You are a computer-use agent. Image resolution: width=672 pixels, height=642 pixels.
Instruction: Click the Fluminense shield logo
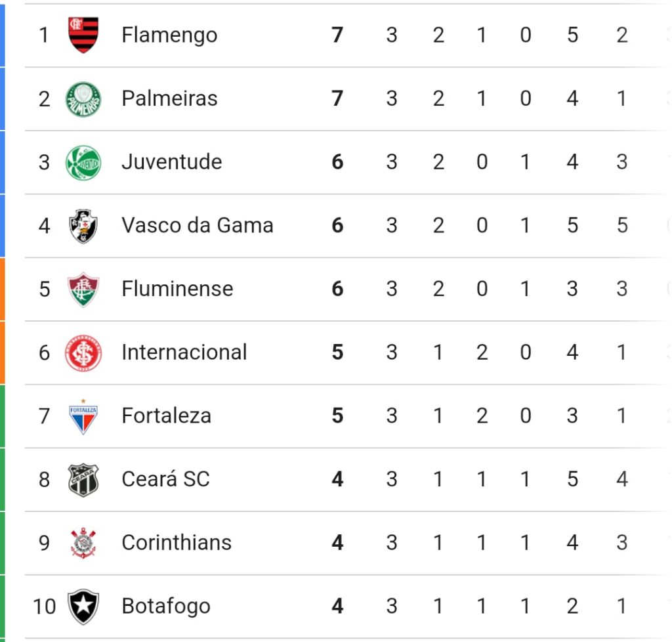tap(83, 289)
